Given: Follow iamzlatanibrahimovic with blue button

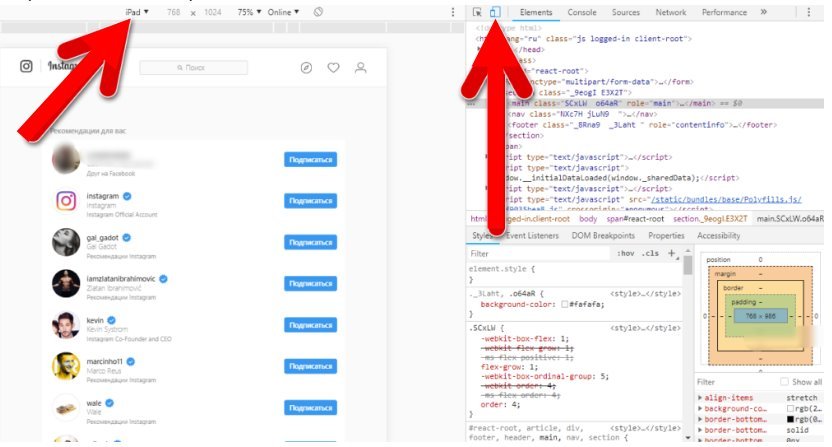Looking at the screenshot, I should pyautogui.click(x=310, y=283).
